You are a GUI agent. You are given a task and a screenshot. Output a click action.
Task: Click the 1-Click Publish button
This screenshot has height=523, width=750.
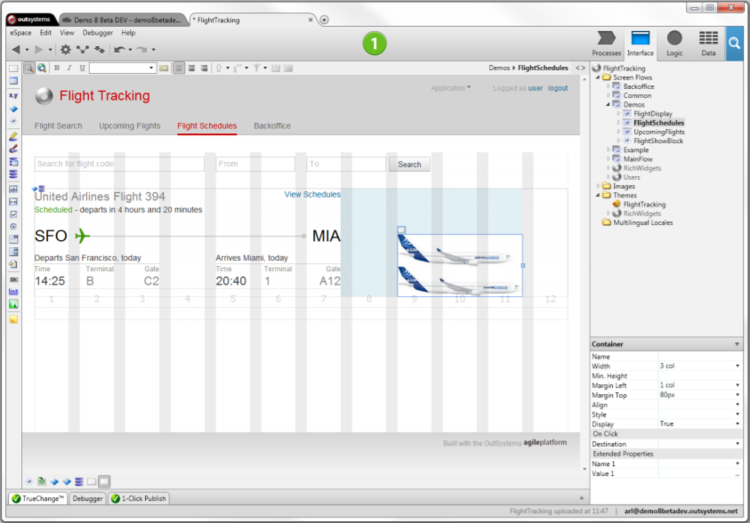(x=139, y=498)
